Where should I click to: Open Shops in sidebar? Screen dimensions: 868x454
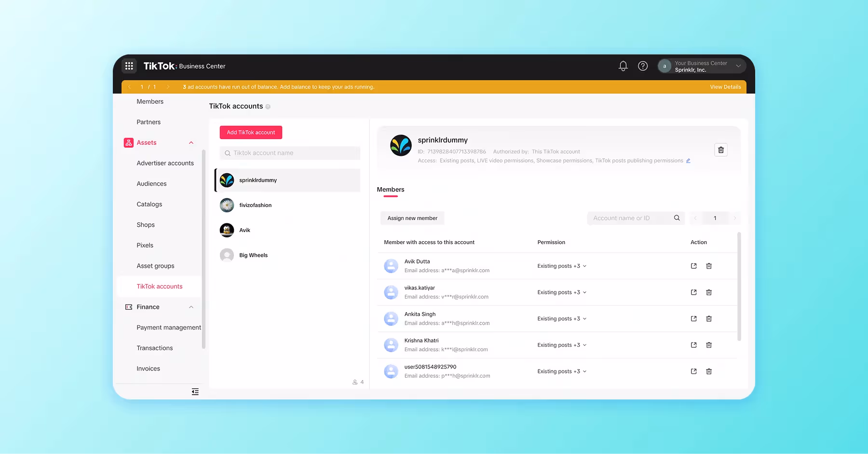pyautogui.click(x=146, y=225)
